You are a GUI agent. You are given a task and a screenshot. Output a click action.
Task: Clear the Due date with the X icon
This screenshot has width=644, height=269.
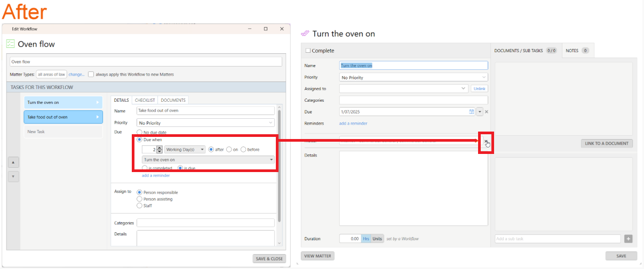486,112
